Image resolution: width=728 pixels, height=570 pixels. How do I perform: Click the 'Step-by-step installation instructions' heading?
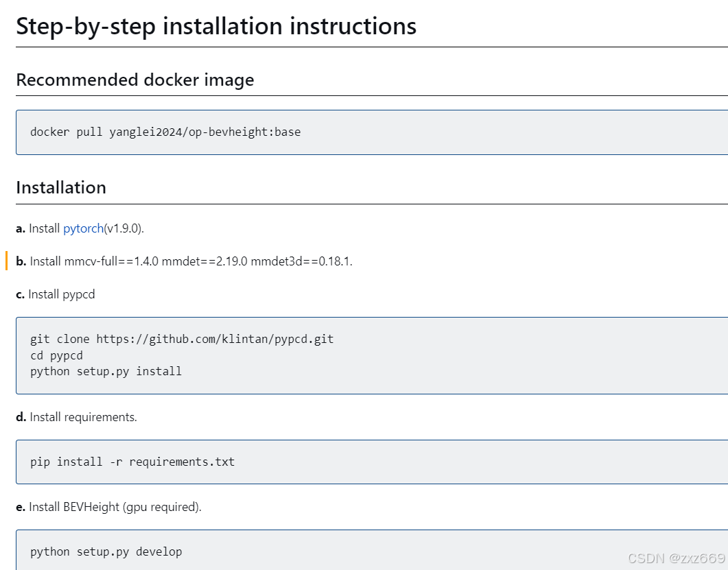tap(216, 26)
